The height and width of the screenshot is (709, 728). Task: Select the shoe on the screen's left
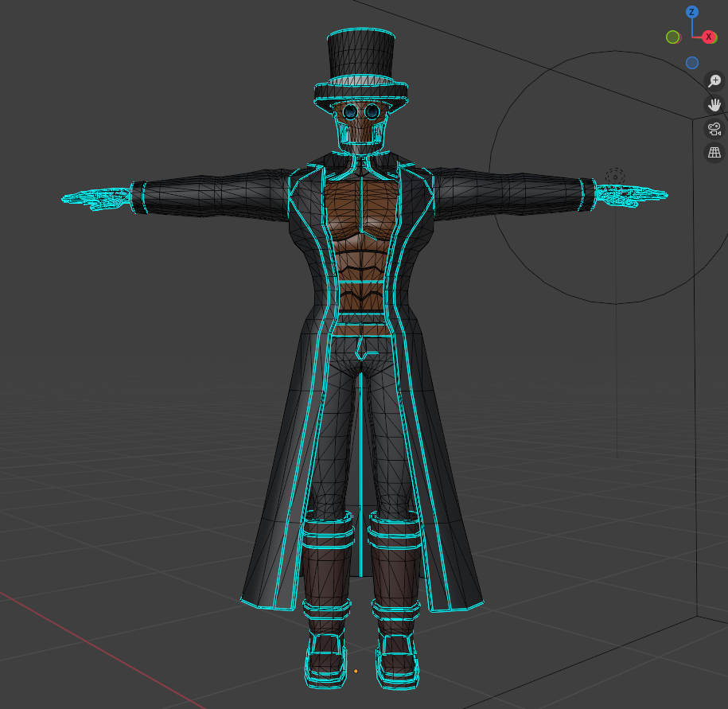pos(325,658)
